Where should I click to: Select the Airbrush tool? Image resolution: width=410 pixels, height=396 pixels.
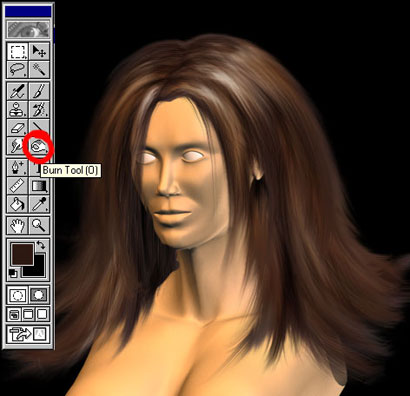coord(18,91)
